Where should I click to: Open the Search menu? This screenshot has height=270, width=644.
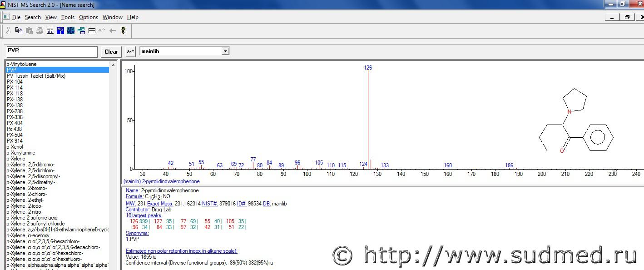click(33, 17)
